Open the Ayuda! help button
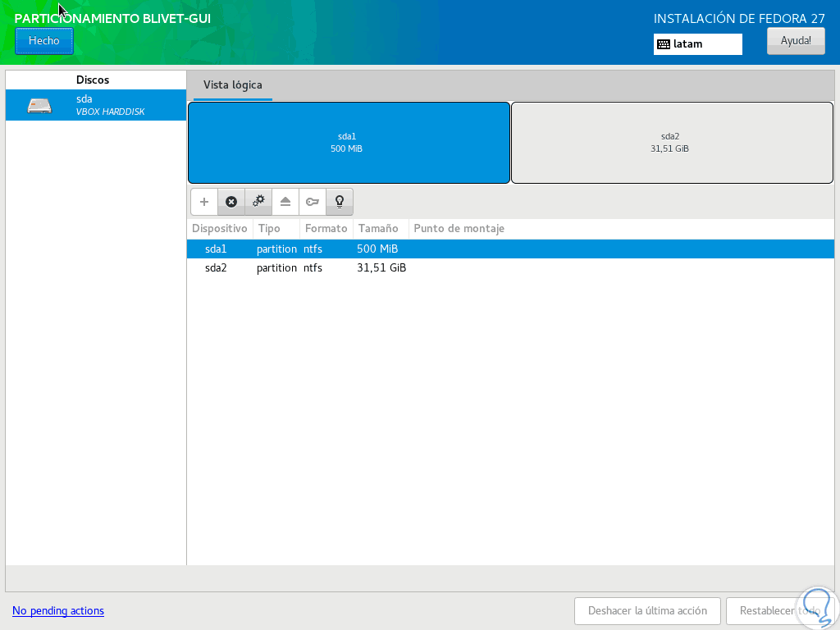840x630 pixels. pos(796,41)
